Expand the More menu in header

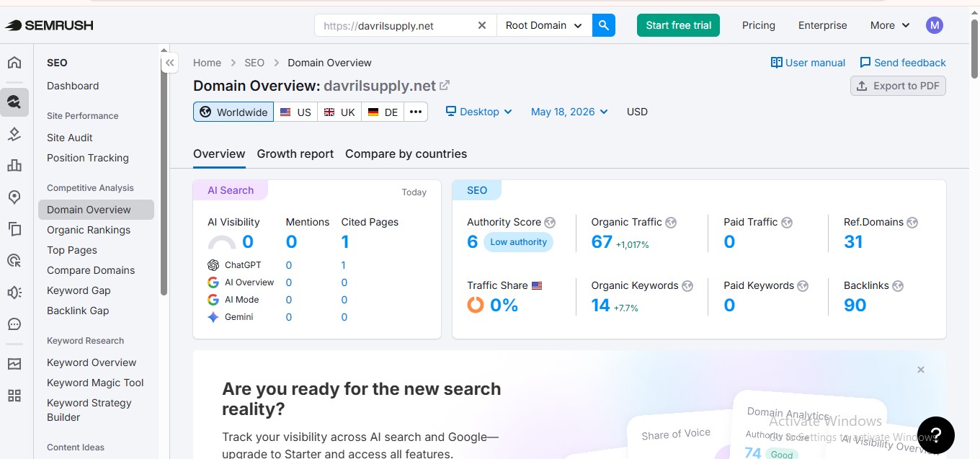pyautogui.click(x=891, y=25)
